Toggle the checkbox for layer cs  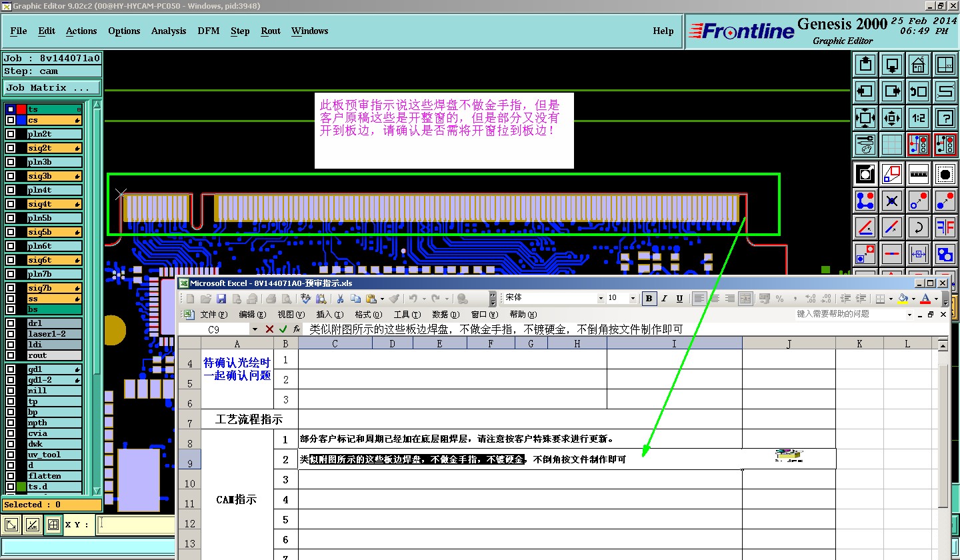coord(11,120)
